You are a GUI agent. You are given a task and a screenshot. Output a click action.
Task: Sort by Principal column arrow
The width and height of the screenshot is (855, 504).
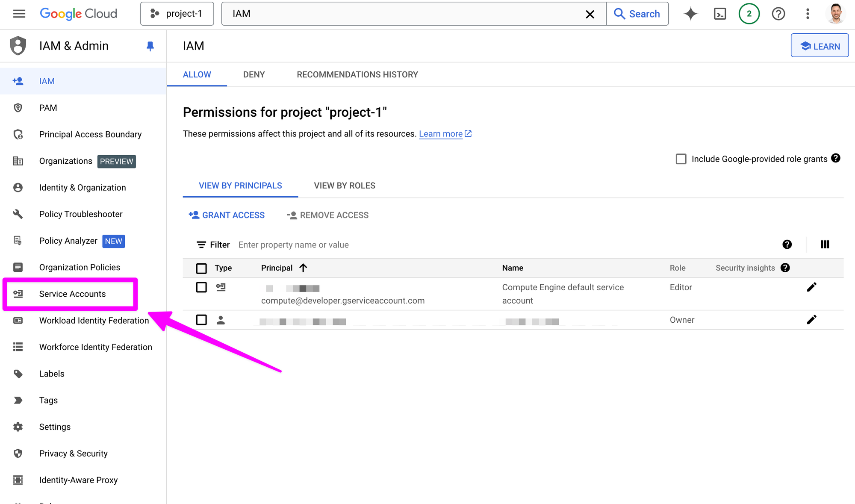tap(303, 268)
